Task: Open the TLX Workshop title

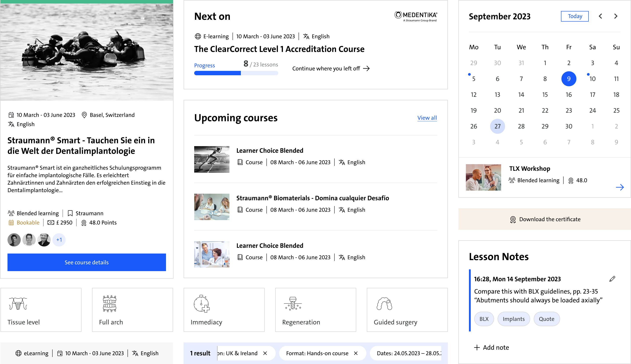Action: coord(530,169)
